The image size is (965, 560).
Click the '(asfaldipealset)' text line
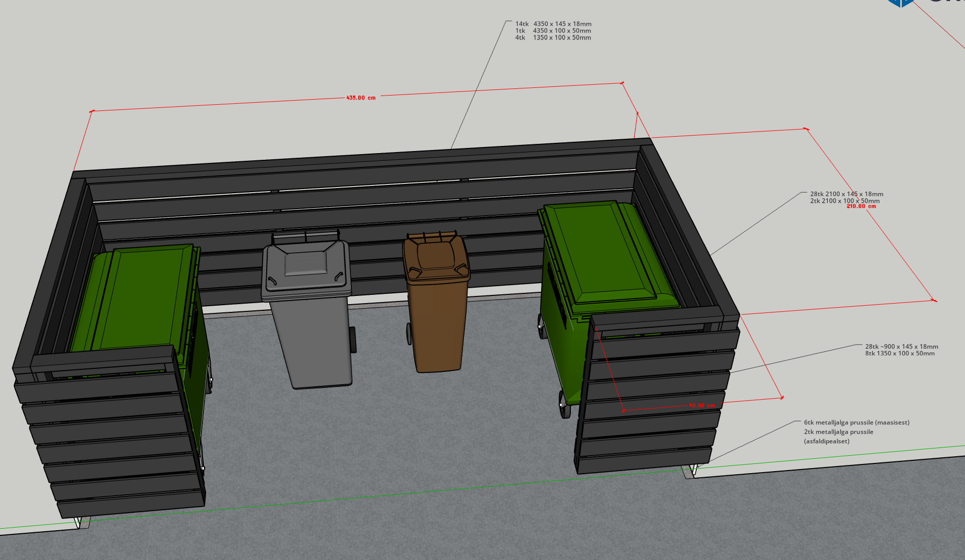click(x=826, y=441)
